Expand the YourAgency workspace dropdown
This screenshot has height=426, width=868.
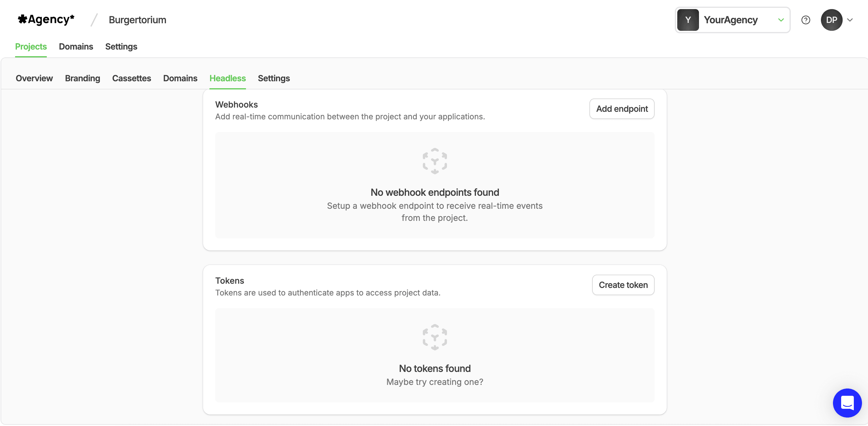tap(781, 20)
